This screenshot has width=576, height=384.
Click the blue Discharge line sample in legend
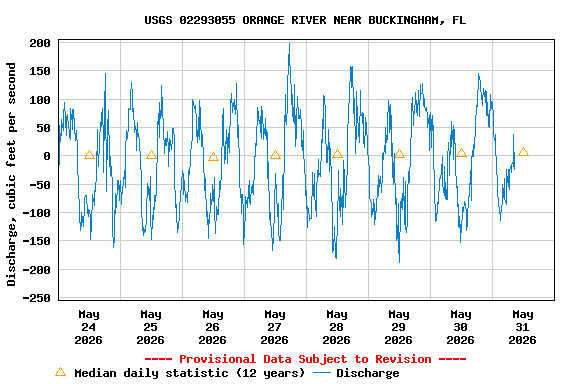pyautogui.click(x=322, y=373)
